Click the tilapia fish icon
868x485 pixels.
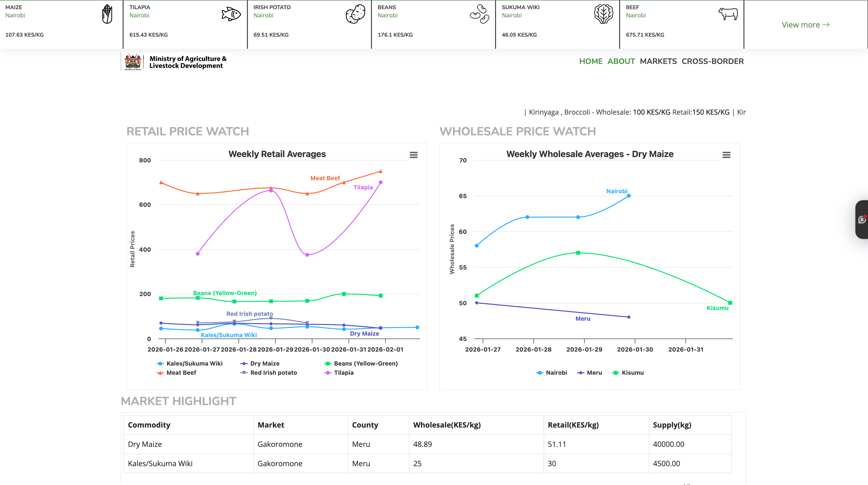[231, 14]
